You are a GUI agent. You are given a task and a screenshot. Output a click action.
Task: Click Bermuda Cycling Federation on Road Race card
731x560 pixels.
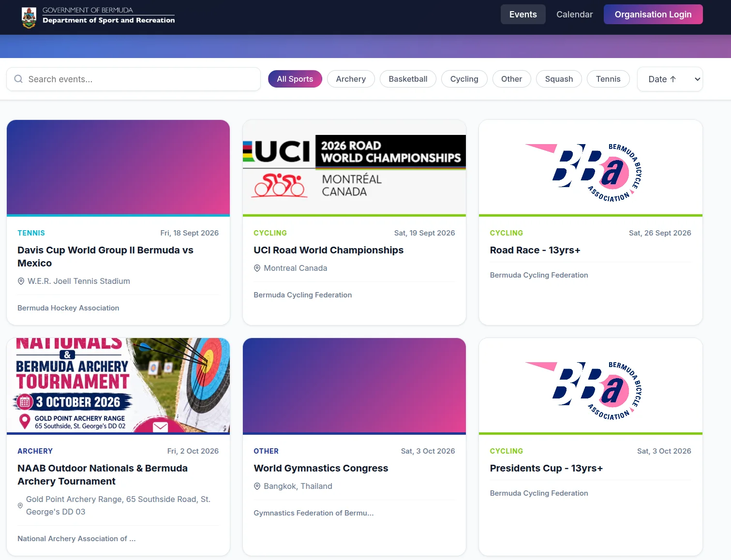[x=539, y=275]
